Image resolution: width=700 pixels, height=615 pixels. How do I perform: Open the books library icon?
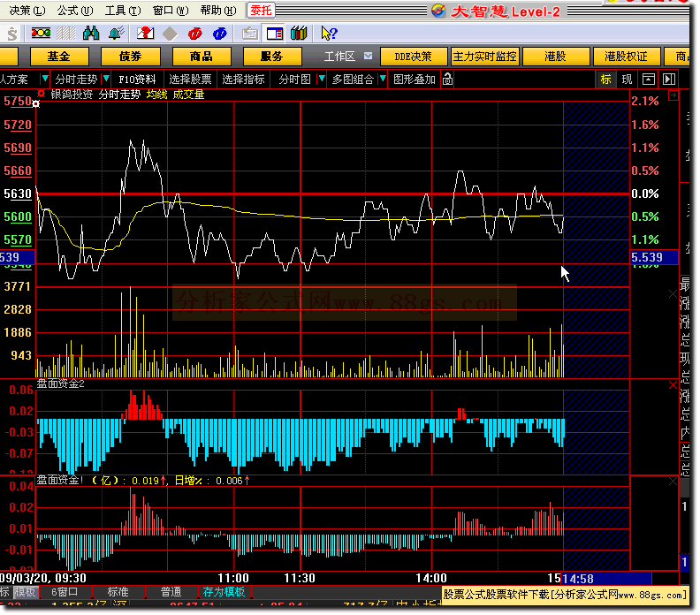(299, 34)
